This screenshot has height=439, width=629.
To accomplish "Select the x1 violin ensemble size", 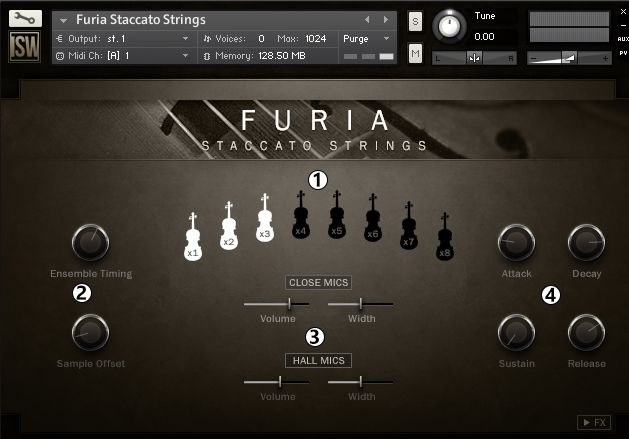I will [x=193, y=237].
